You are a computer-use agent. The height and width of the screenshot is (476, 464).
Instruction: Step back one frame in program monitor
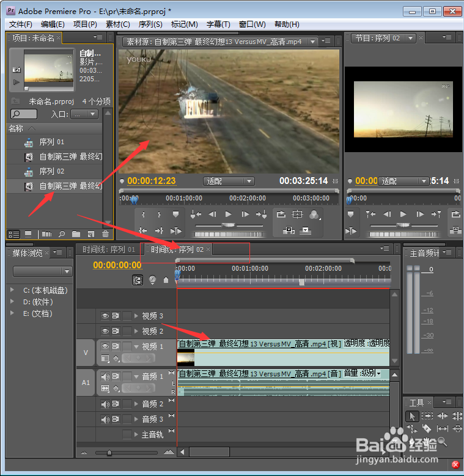[387, 214]
